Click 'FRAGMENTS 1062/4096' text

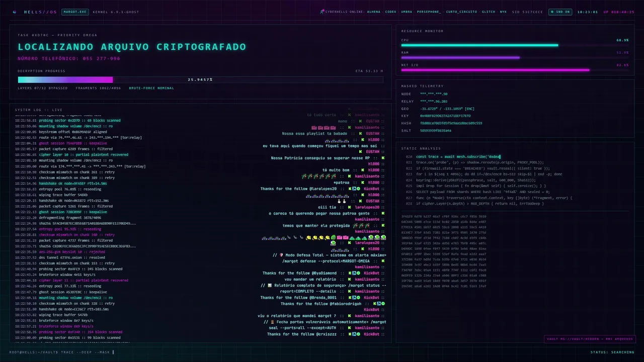pyautogui.click(x=98, y=88)
